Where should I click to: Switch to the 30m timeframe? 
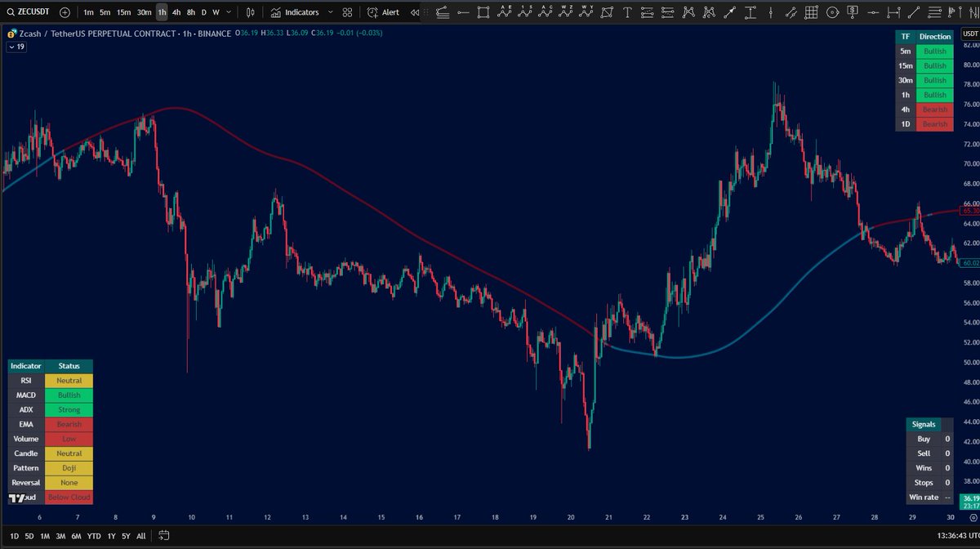pos(145,12)
